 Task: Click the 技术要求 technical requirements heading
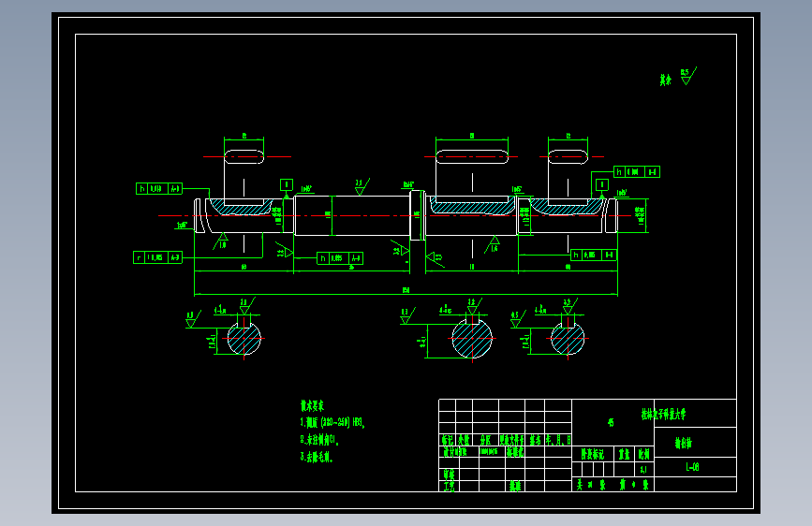coord(312,406)
